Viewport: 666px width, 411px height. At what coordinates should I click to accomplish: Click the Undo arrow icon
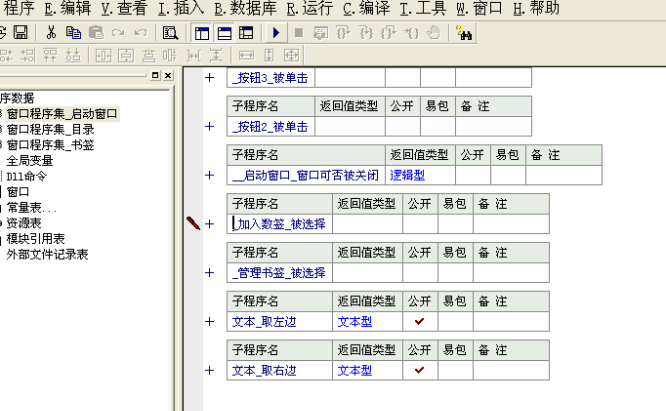(x=141, y=32)
